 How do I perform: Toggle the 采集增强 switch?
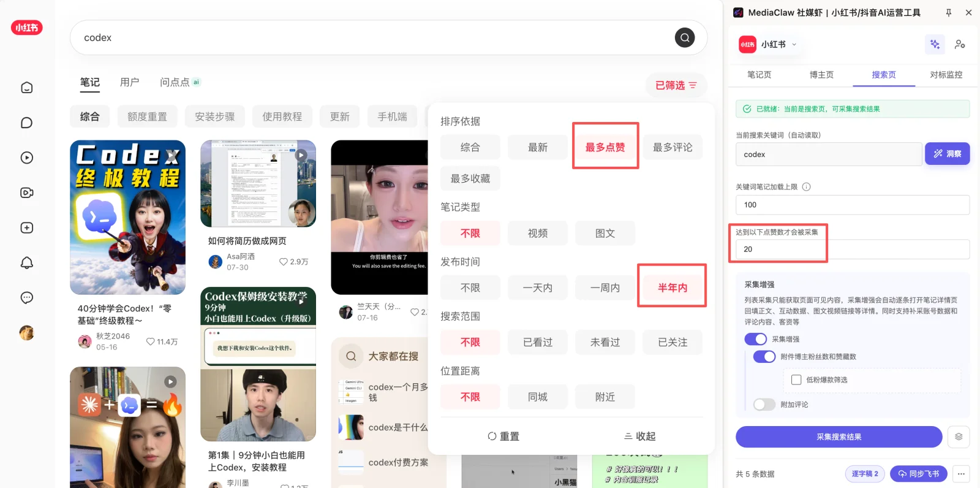[x=756, y=339]
